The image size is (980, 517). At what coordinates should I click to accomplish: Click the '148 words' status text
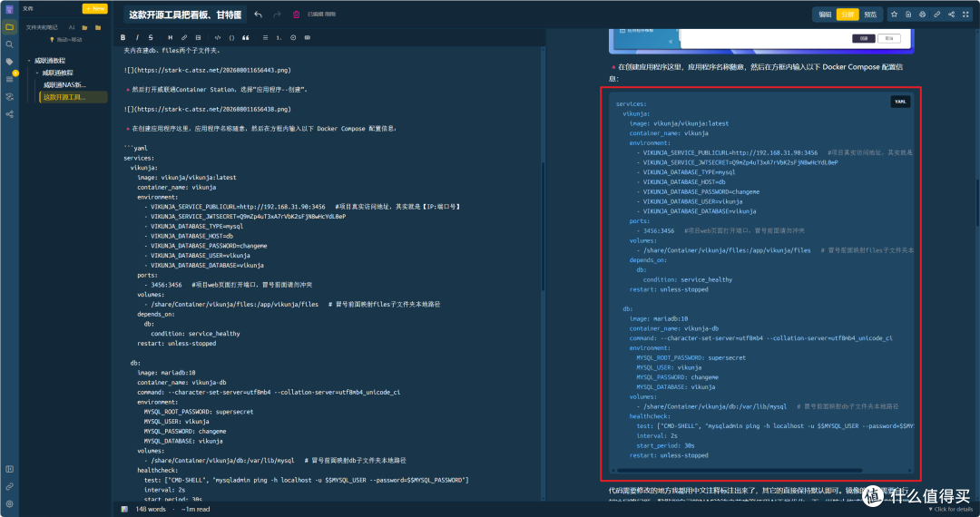pyautogui.click(x=151, y=509)
